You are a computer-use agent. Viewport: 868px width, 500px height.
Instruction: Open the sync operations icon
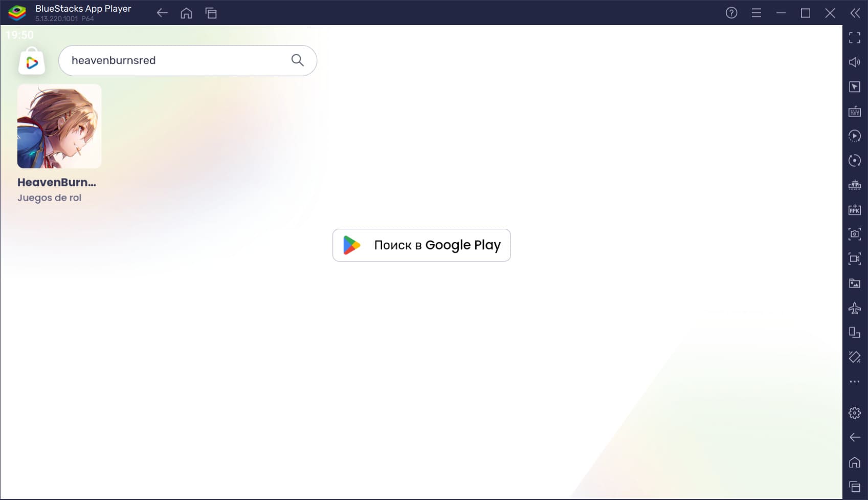point(855,160)
